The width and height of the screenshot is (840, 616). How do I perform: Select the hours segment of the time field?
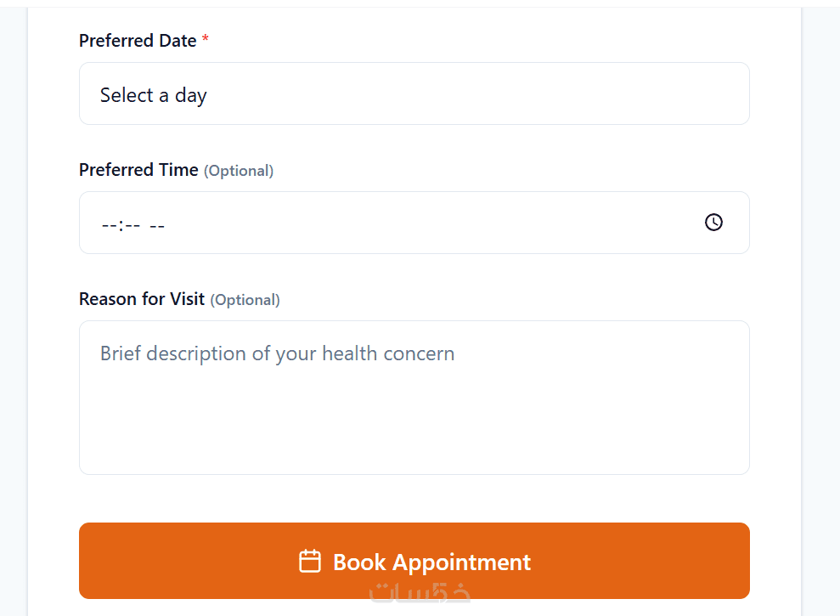tap(109, 225)
